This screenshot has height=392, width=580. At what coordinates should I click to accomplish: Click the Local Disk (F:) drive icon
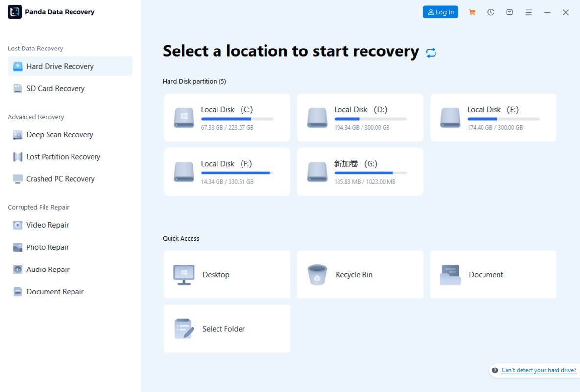[184, 172]
